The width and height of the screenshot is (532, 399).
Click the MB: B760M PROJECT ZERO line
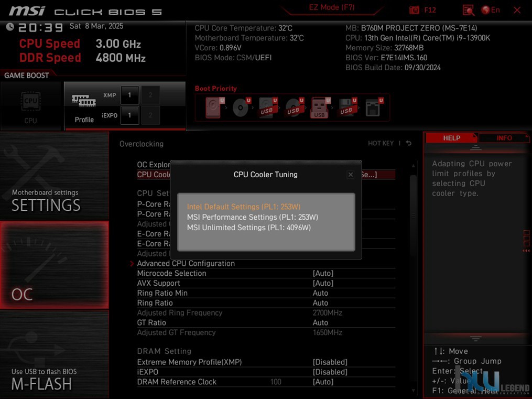click(x=411, y=28)
